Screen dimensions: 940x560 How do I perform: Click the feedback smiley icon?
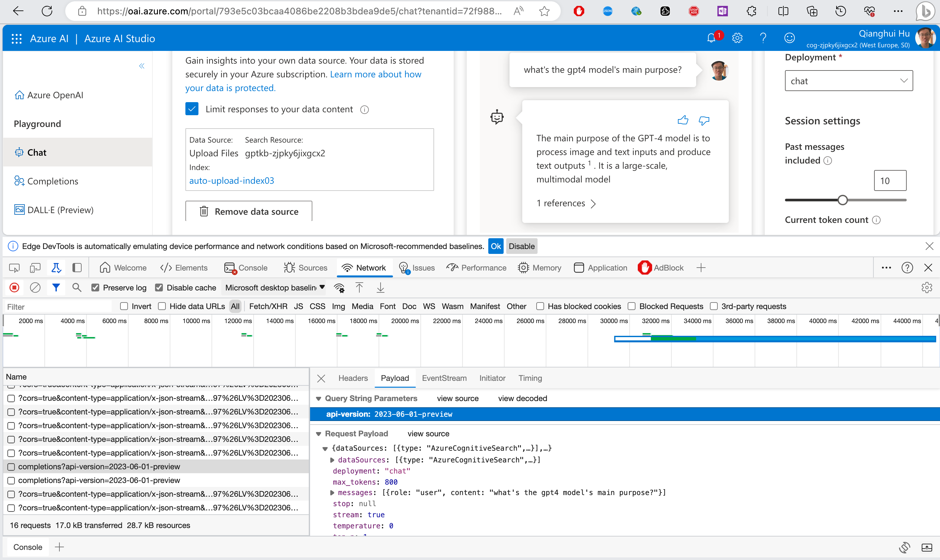pos(789,38)
